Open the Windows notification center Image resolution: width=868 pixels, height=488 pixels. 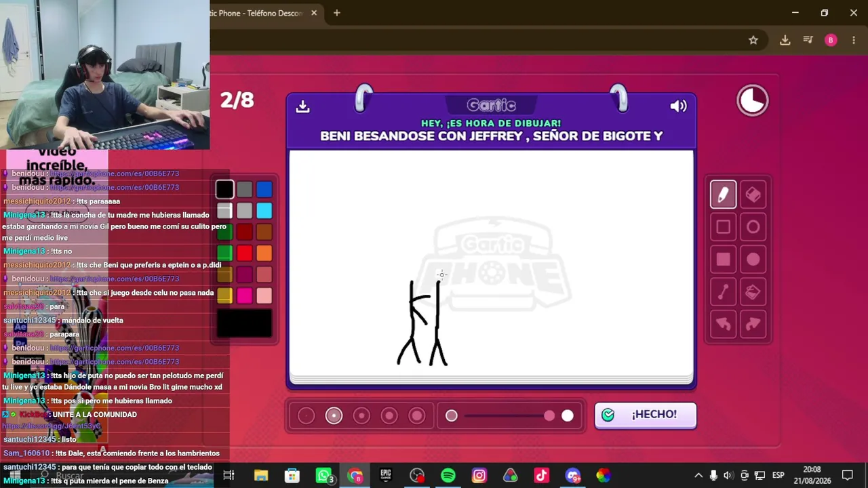pos(848,475)
